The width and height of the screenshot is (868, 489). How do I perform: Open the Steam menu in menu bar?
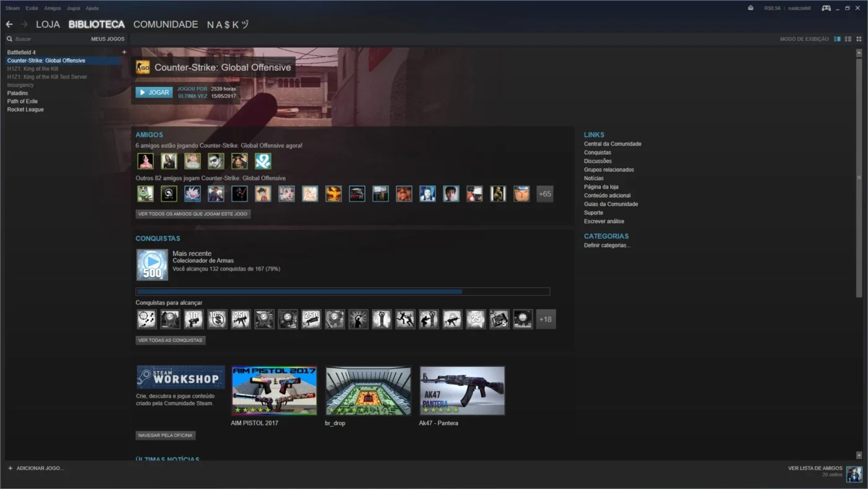pos(12,8)
